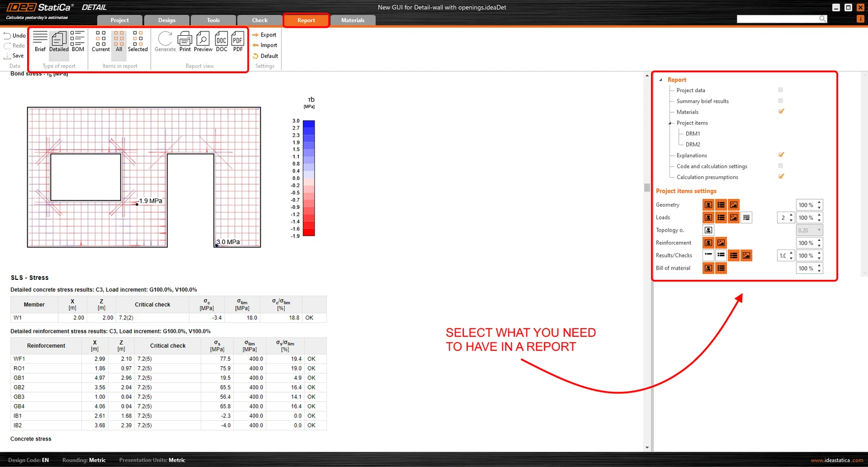Click Default settings button
This screenshot has height=467, width=868.
tap(265, 56)
